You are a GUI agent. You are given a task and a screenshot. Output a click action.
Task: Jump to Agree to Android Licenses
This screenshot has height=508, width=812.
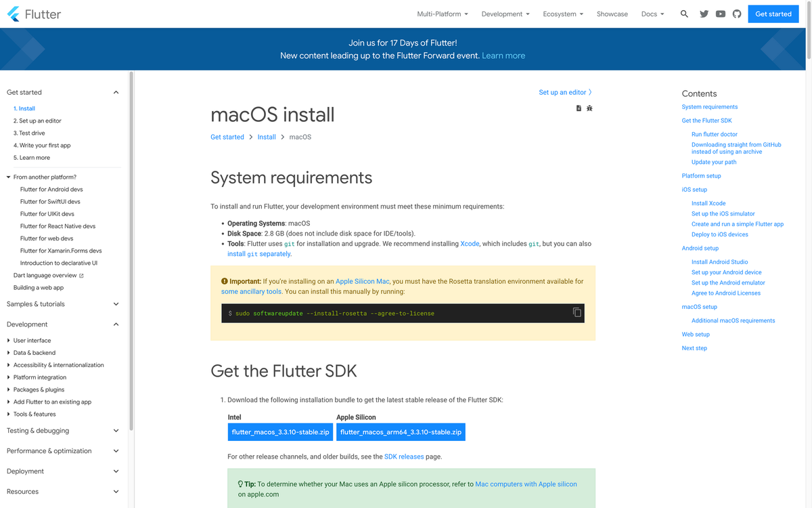(x=726, y=293)
